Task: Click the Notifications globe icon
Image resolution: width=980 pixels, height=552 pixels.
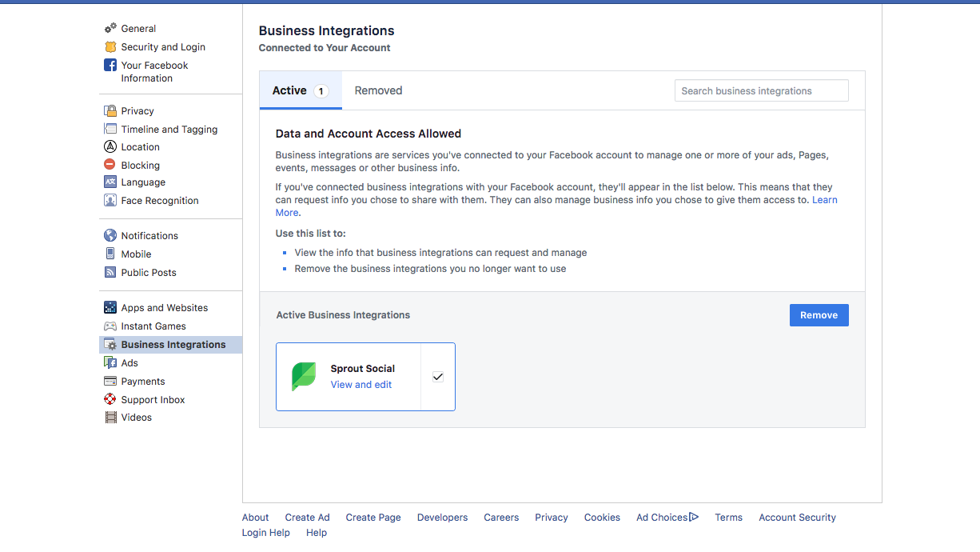Action: pyautogui.click(x=110, y=234)
